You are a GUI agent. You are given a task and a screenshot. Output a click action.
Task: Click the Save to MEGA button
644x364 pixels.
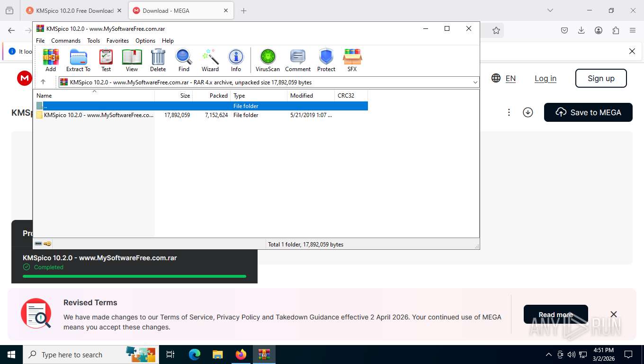[588, 112]
